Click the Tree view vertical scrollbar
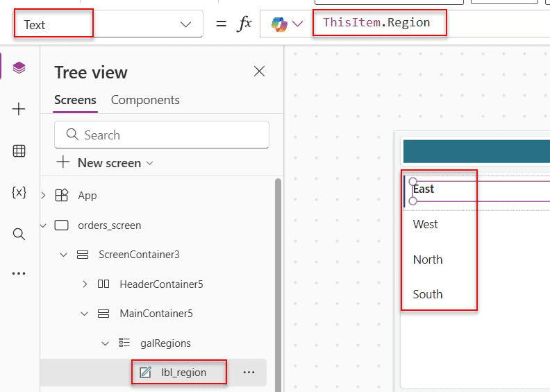 point(278,284)
